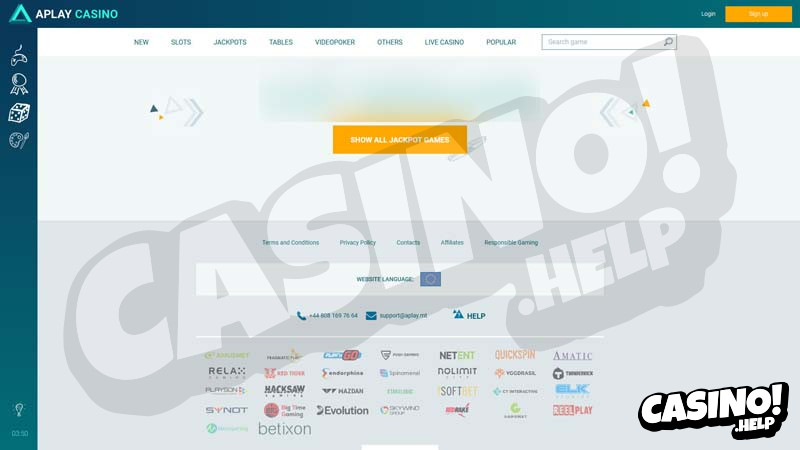Click the Aplay Casino logo

pyautogui.click(x=64, y=14)
